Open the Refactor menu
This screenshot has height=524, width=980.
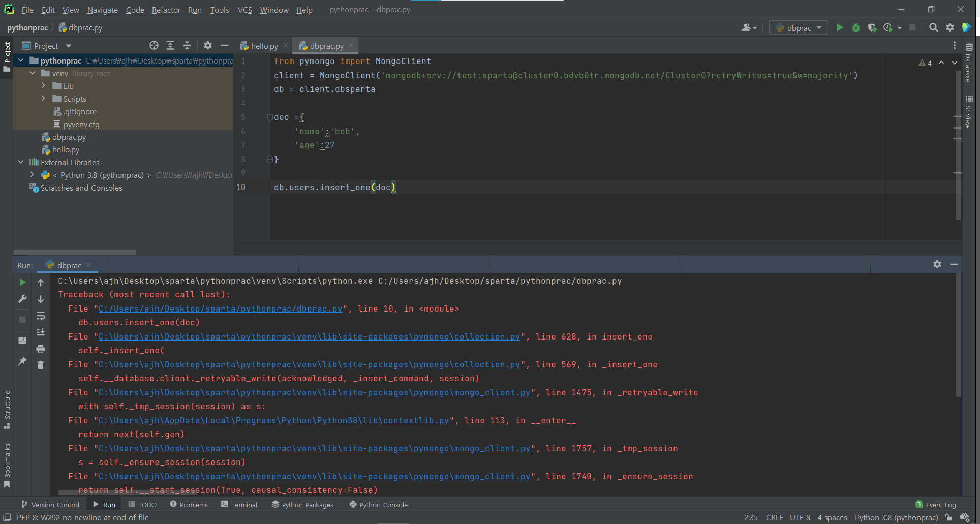coord(166,10)
